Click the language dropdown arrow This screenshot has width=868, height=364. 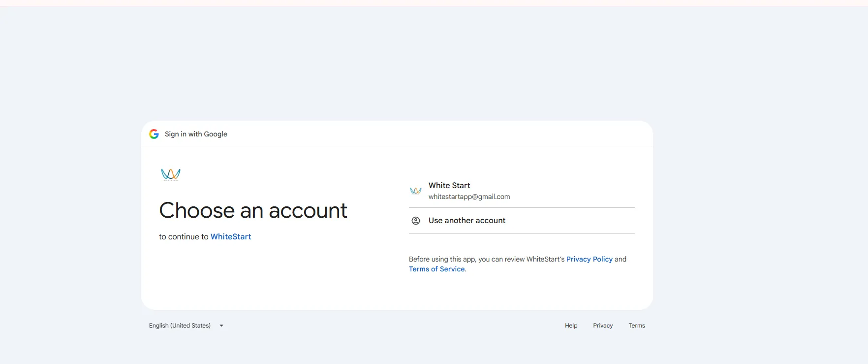click(x=221, y=326)
